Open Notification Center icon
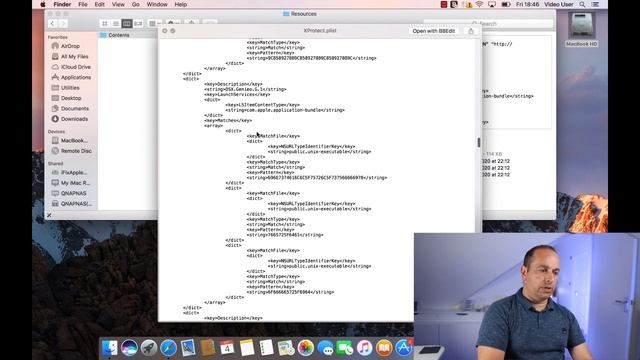The image size is (640, 360). pos(596,4)
